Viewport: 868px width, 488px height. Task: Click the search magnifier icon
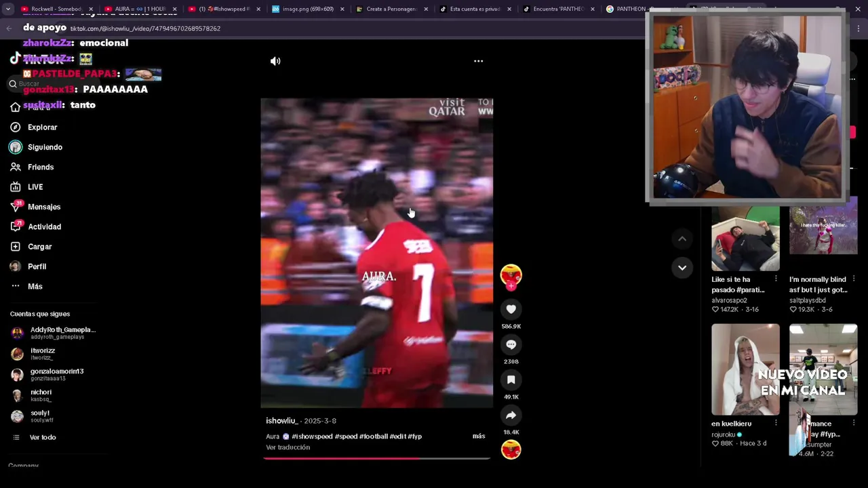click(13, 84)
